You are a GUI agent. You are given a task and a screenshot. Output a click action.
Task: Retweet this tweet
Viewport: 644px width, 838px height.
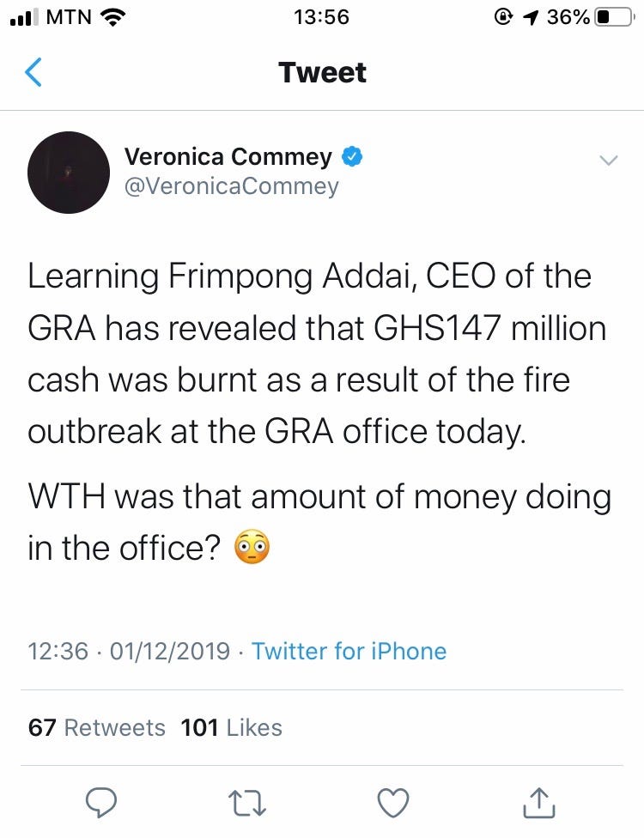point(249,803)
